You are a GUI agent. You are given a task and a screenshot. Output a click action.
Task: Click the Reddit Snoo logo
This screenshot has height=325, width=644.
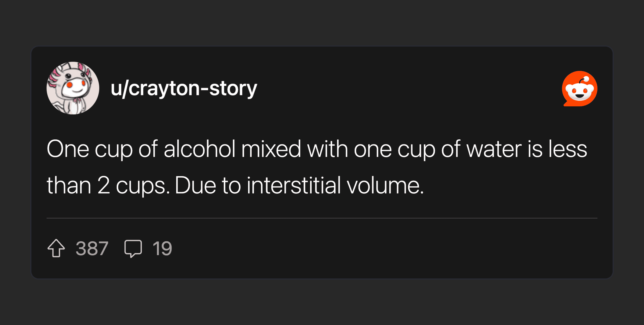pyautogui.click(x=579, y=89)
